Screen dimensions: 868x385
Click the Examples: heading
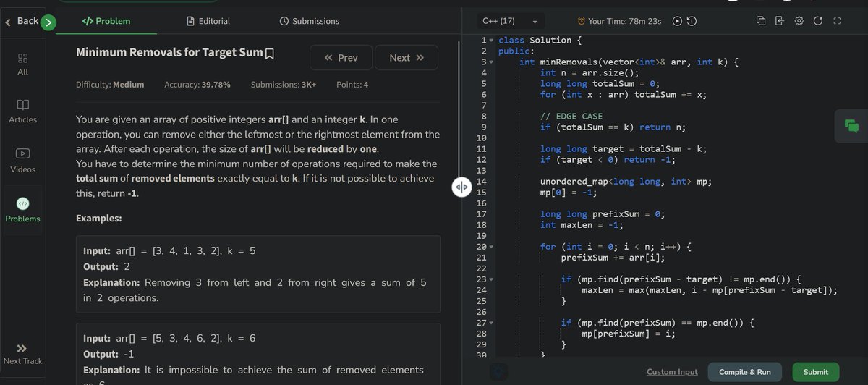99,218
